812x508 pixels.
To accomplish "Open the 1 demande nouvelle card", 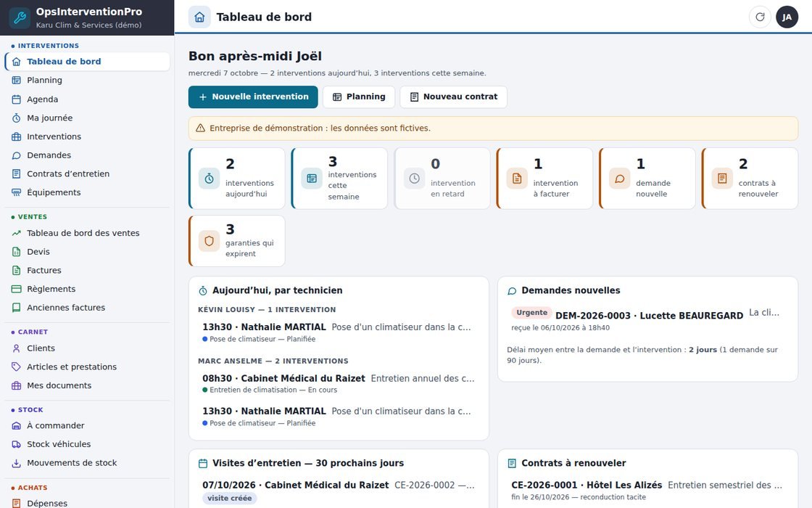I will click(x=647, y=179).
